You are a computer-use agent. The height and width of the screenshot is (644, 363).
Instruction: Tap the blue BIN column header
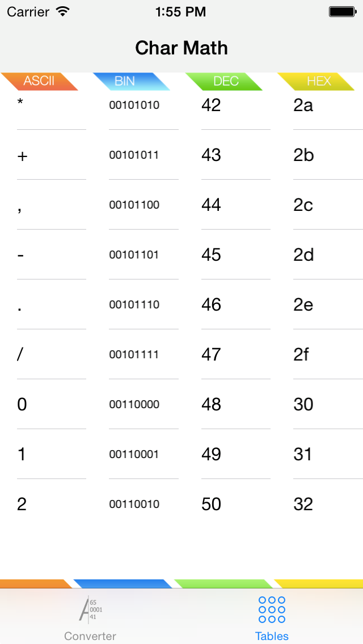[131, 81]
